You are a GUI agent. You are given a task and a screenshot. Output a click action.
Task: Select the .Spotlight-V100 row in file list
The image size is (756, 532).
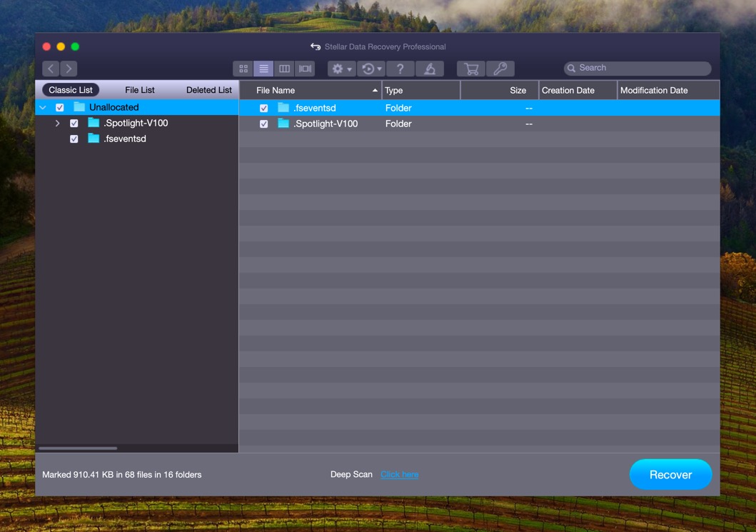tap(479, 124)
